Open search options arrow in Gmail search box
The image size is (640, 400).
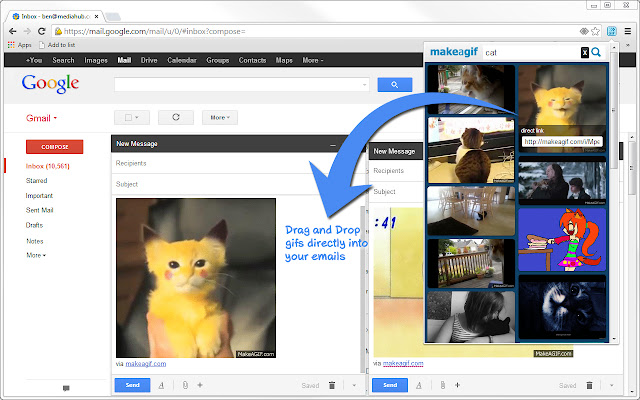tap(364, 85)
